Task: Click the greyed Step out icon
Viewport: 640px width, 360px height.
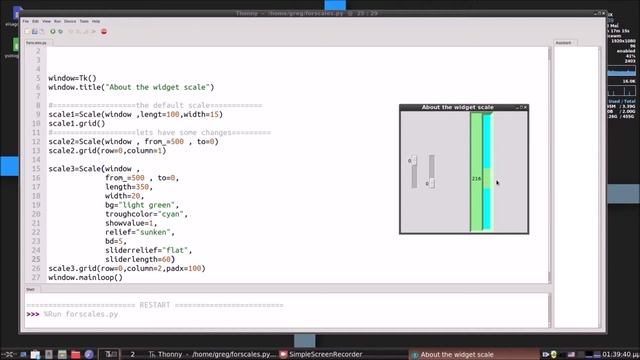Action: tap(86, 31)
